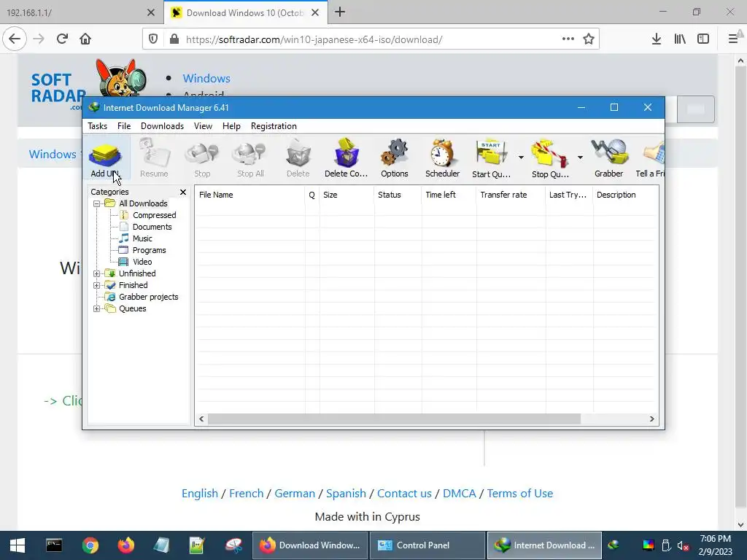This screenshot has height=560, width=747.
Task: Switch to Control Panel taskbar button
Action: coord(427,545)
